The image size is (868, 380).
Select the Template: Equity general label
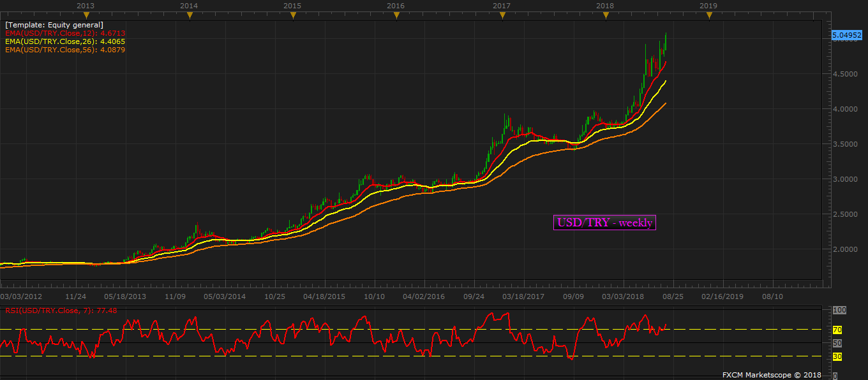pos(54,25)
